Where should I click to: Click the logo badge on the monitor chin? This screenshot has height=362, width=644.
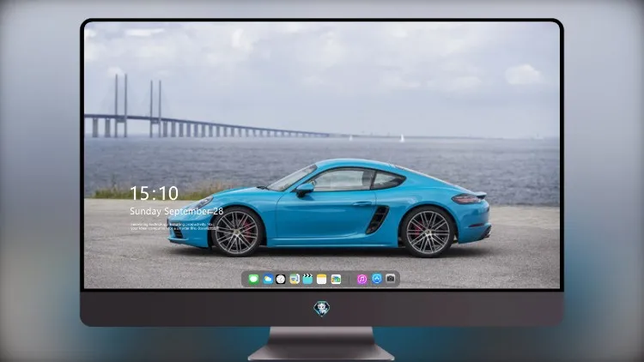coord(322,308)
